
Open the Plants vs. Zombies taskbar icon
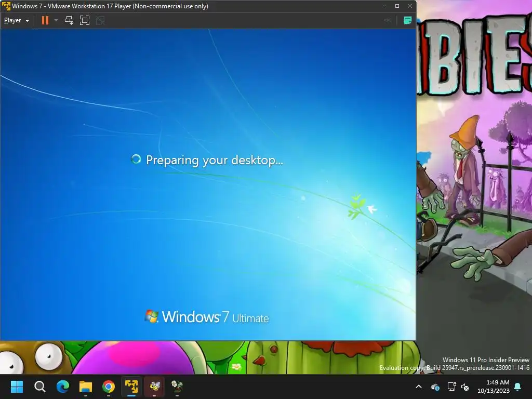pyautogui.click(x=177, y=387)
